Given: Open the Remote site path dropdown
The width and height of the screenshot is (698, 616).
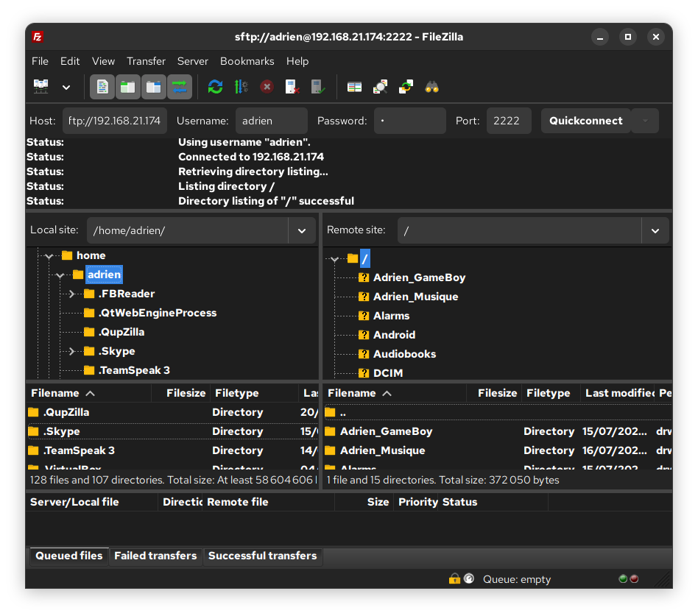Looking at the screenshot, I should 655,230.
